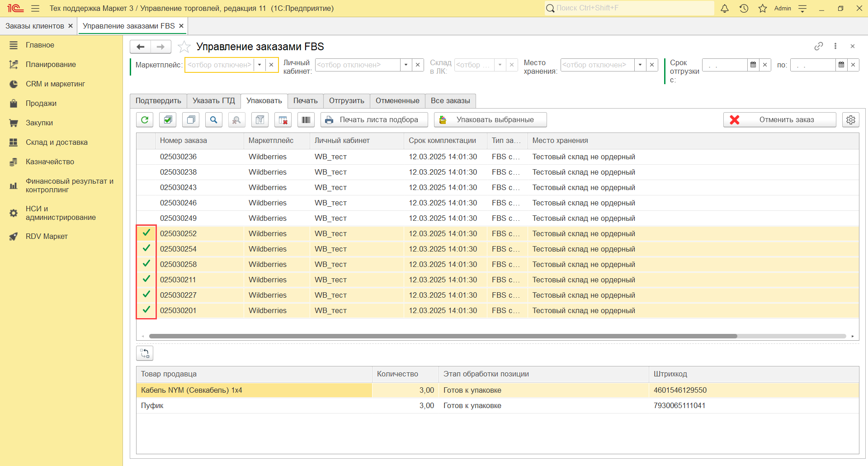Open calendar for shipment date to

tap(841, 65)
